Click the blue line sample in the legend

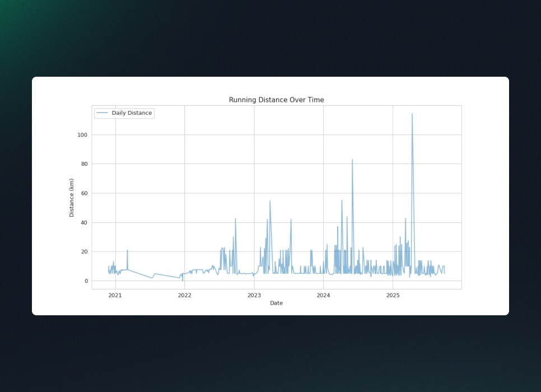pyautogui.click(x=102, y=113)
